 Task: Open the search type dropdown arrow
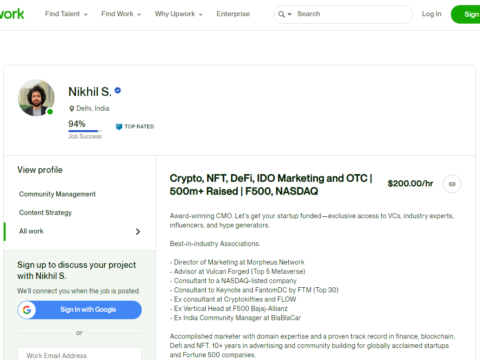click(x=290, y=14)
